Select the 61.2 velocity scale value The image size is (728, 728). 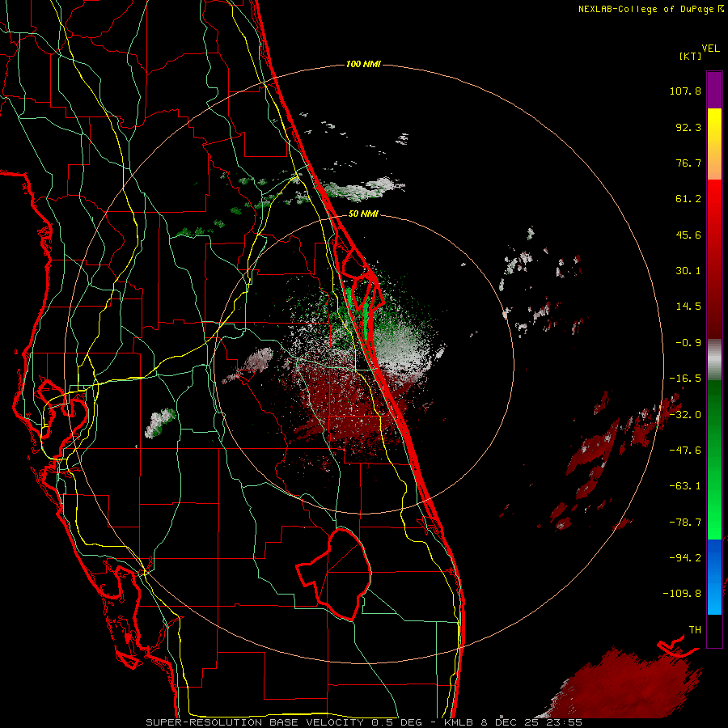(x=688, y=199)
